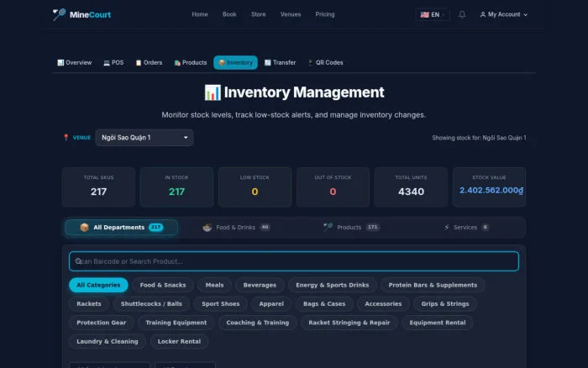Open the EN language selector

432,14
